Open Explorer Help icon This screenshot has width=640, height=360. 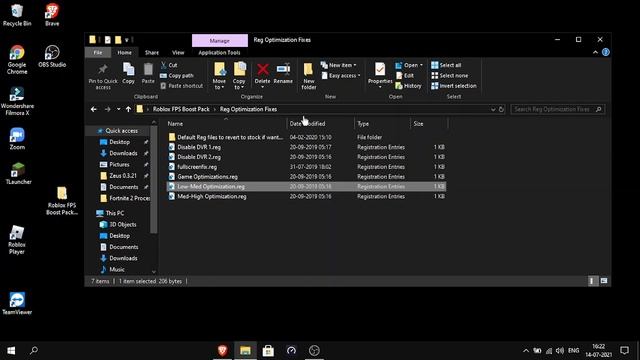(606, 52)
